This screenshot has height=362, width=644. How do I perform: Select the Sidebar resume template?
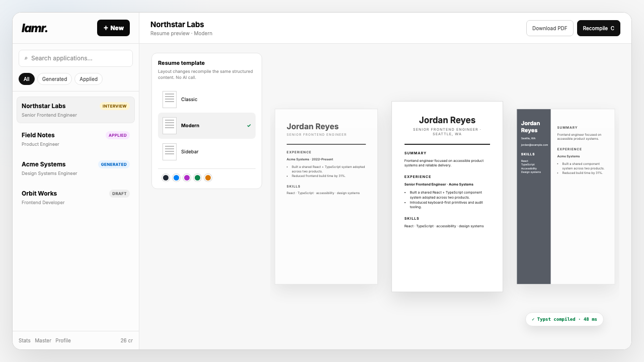click(x=207, y=152)
